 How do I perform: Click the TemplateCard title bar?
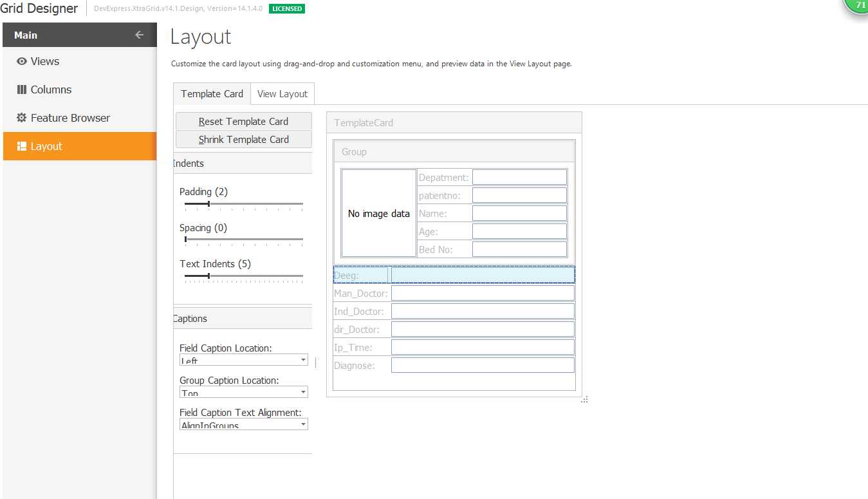(454, 122)
